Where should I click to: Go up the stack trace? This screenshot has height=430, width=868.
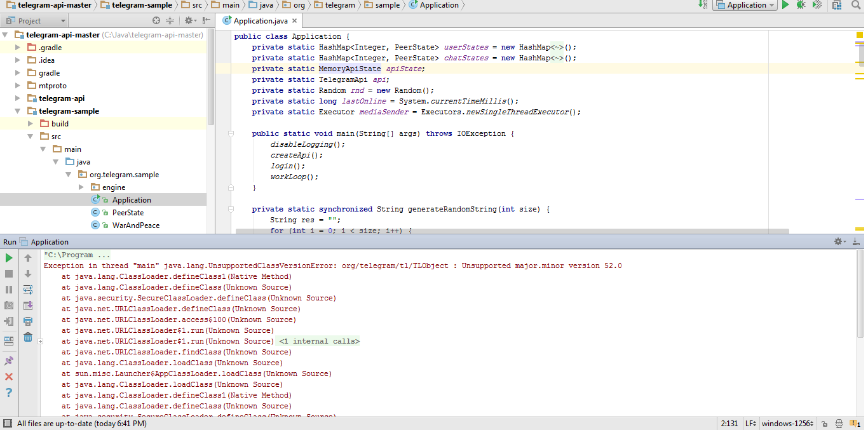(x=28, y=258)
